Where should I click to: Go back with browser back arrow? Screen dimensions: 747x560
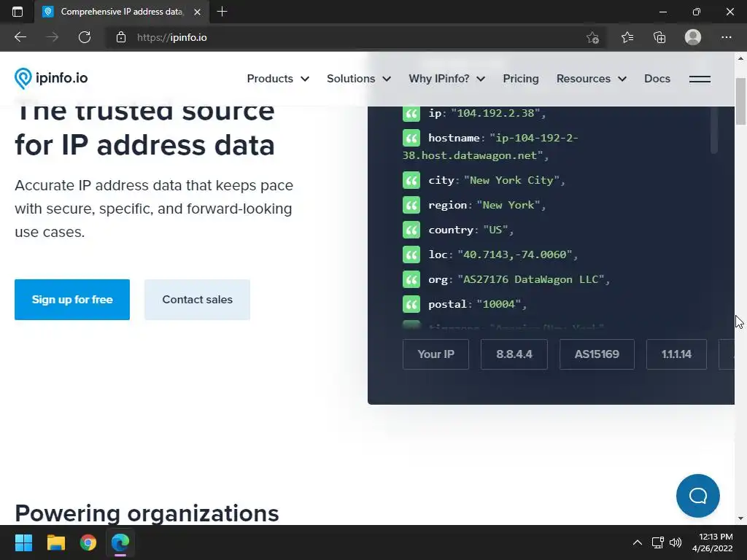tap(20, 37)
